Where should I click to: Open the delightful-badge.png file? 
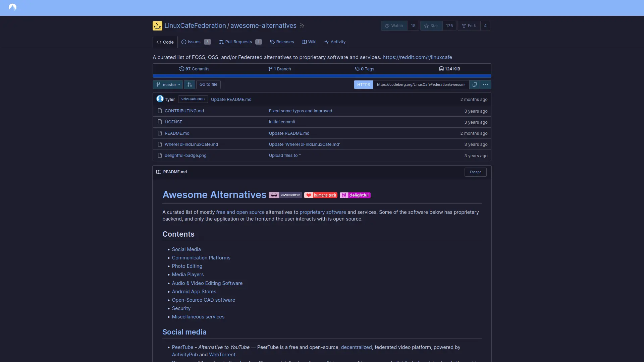pos(185,156)
